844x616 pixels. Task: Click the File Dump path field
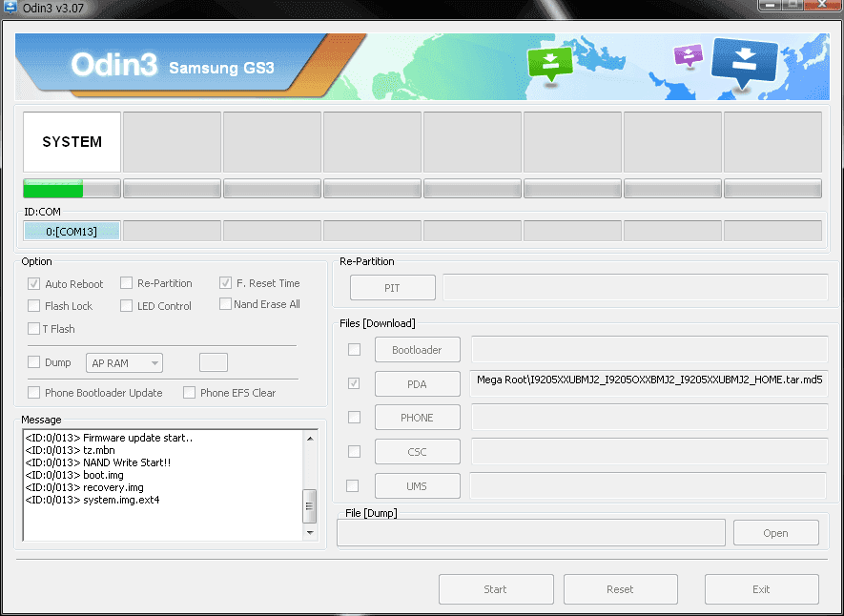click(531, 533)
